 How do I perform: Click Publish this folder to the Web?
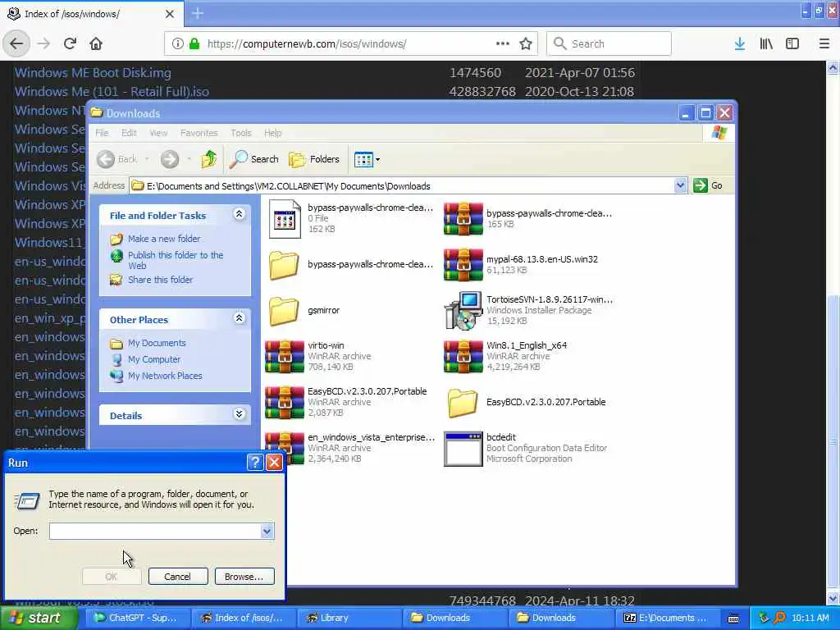(x=176, y=260)
